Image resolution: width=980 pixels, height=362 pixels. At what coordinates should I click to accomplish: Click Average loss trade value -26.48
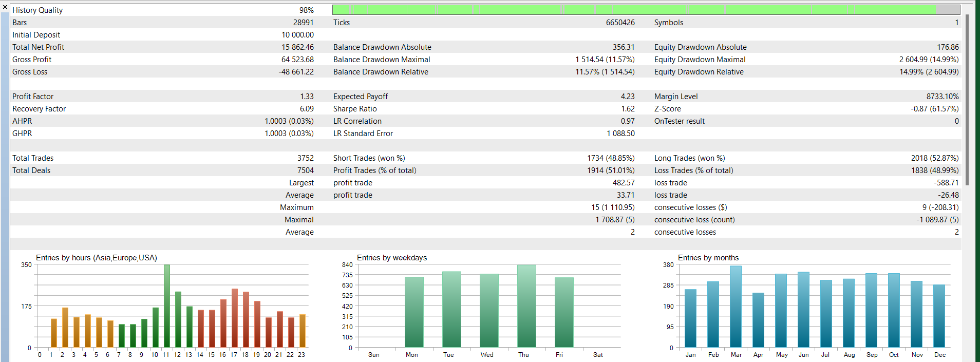pos(948,195)
